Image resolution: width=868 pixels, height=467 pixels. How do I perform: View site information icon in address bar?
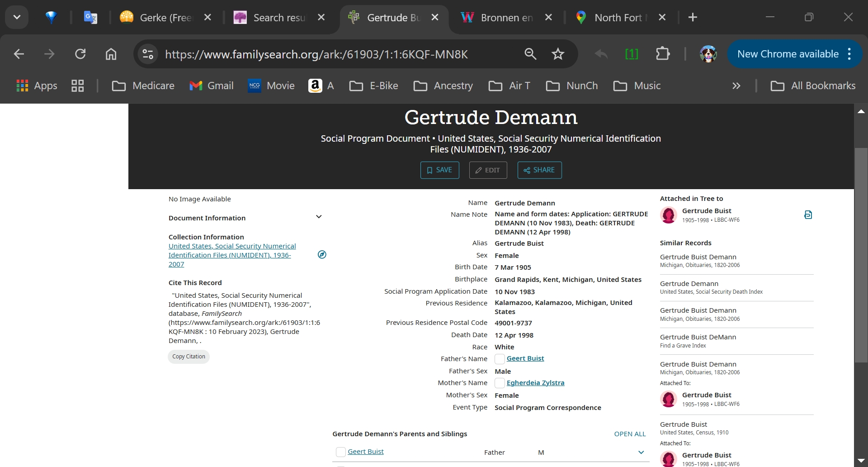click(148, 54)
